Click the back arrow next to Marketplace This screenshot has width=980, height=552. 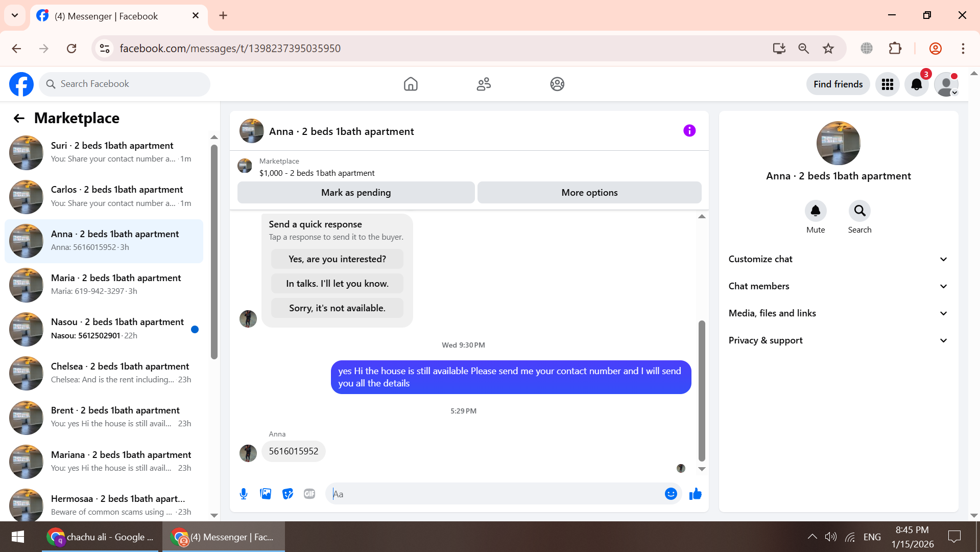tap(19, 119)
